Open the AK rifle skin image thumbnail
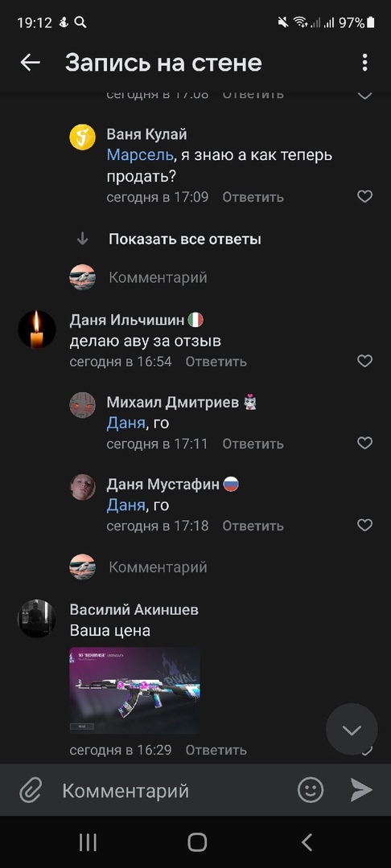 (x=134, y=691)
